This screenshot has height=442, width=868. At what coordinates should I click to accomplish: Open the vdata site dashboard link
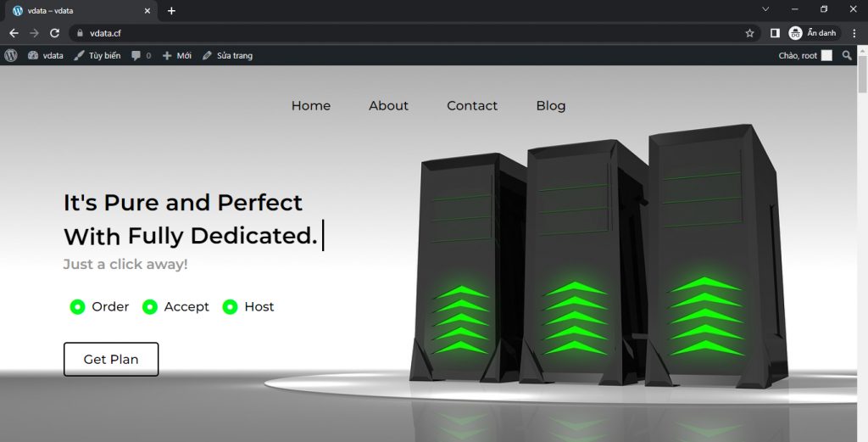click(46, 55)
